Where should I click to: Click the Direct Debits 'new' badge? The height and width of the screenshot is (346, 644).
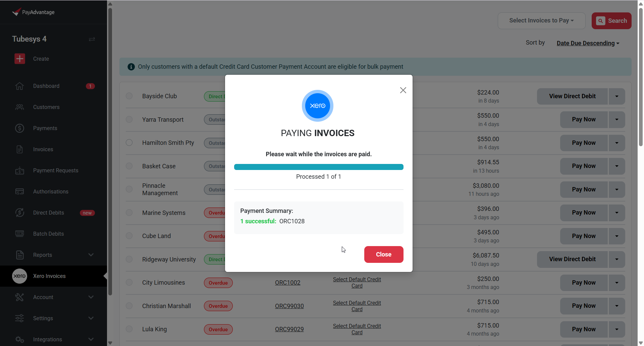coord(87,213)
